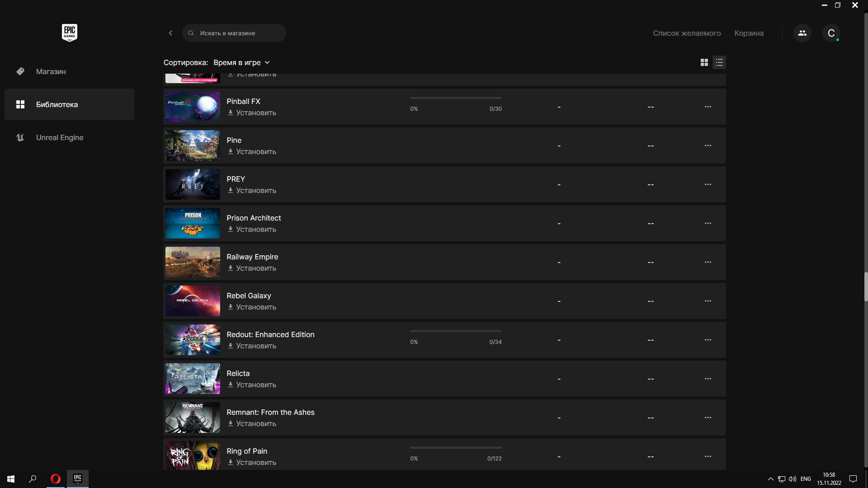Click the PREY cover art

coord(193,184)
